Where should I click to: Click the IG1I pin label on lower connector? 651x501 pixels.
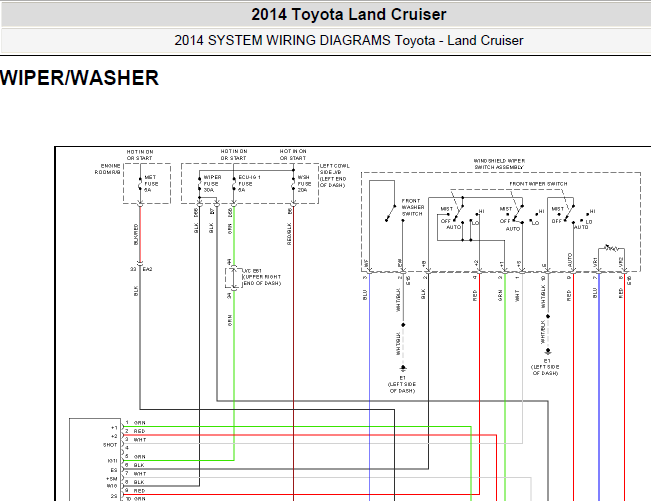pos(113,461)
